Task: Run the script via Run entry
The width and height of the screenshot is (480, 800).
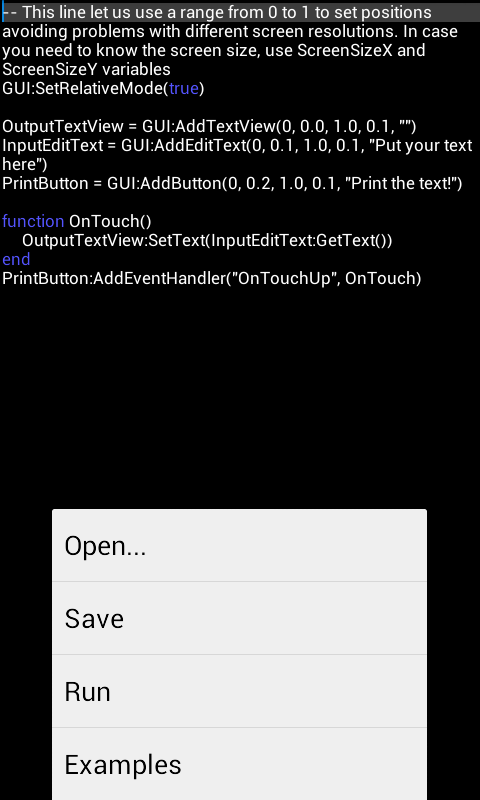Action: pyautogui.click(x=239, y=691)
